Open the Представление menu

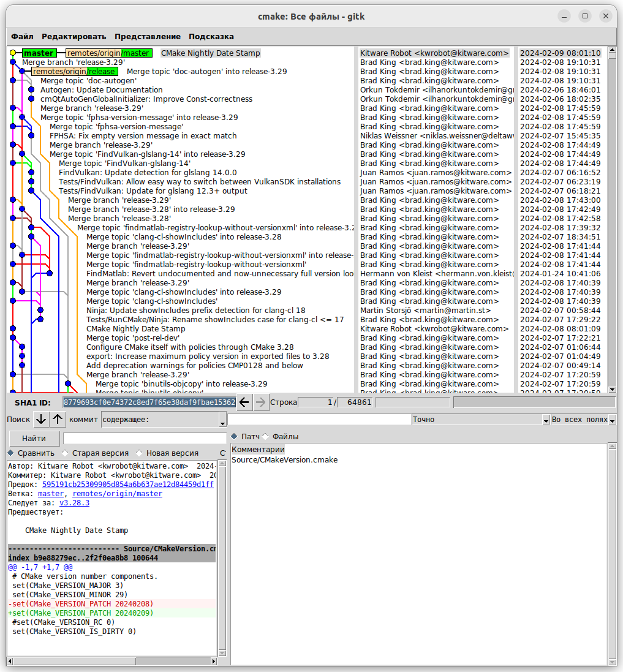tap(147, 37)
